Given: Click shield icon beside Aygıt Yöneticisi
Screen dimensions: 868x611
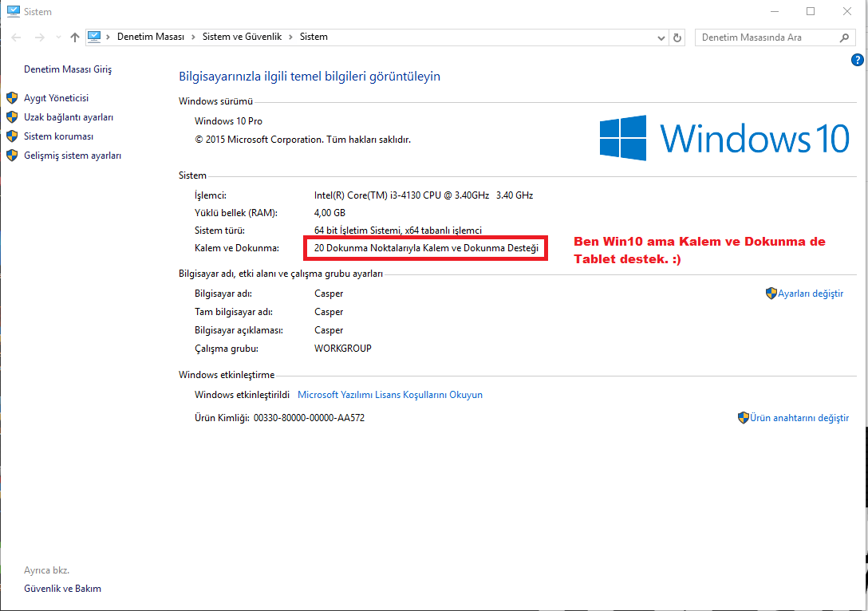Looking at the screenshot, I should [12, 98].
